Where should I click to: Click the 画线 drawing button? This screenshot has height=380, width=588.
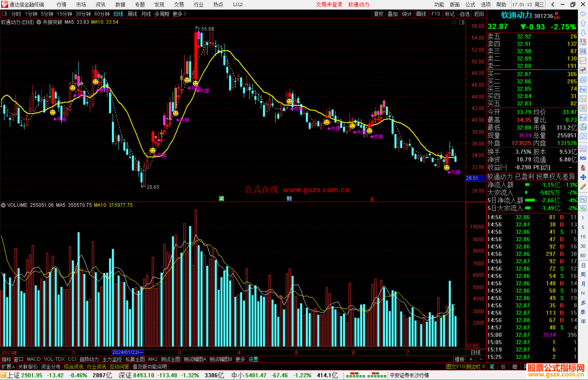[x=421, y=14]
